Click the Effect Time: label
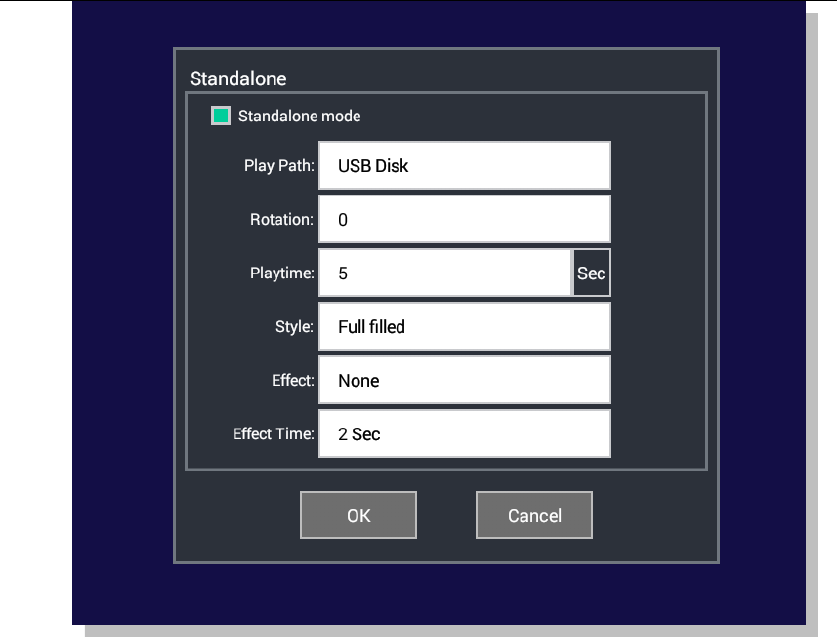The height and width of the screenshot is (637, 837). (x=274, y=434)
